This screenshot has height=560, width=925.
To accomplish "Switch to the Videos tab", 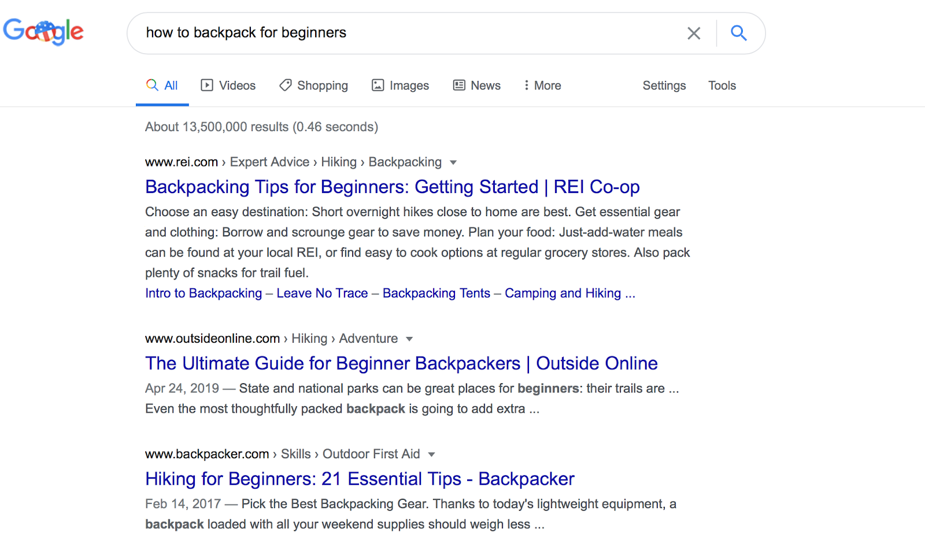I will click(228, 86).
